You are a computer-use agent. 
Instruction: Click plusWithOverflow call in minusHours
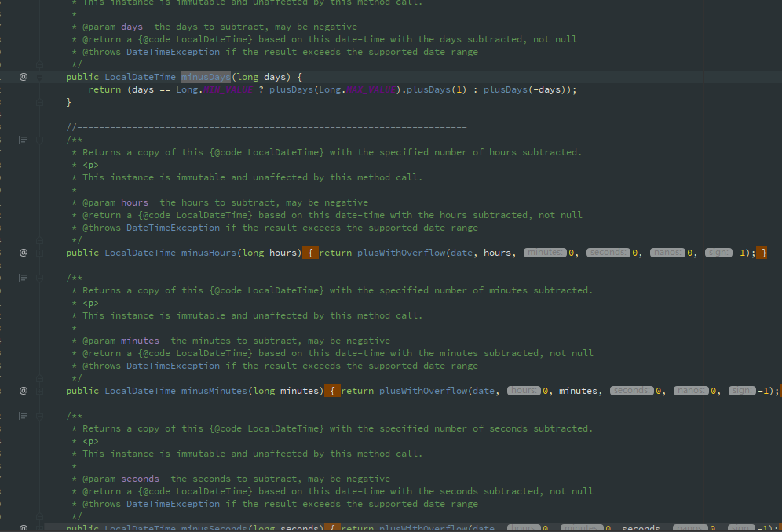click(x=401, y=253)
